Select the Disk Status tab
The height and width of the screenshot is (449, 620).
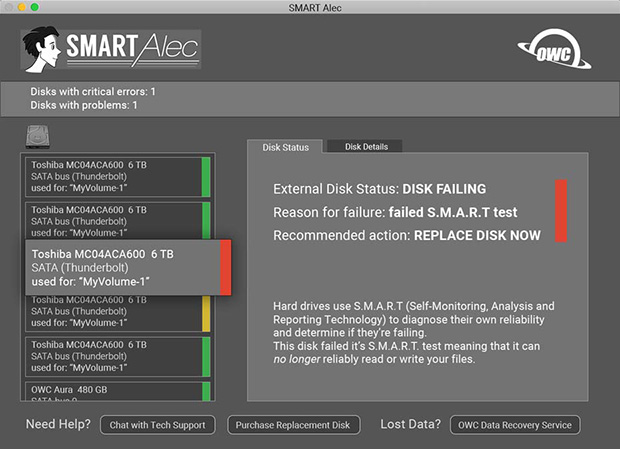[285, 147]
